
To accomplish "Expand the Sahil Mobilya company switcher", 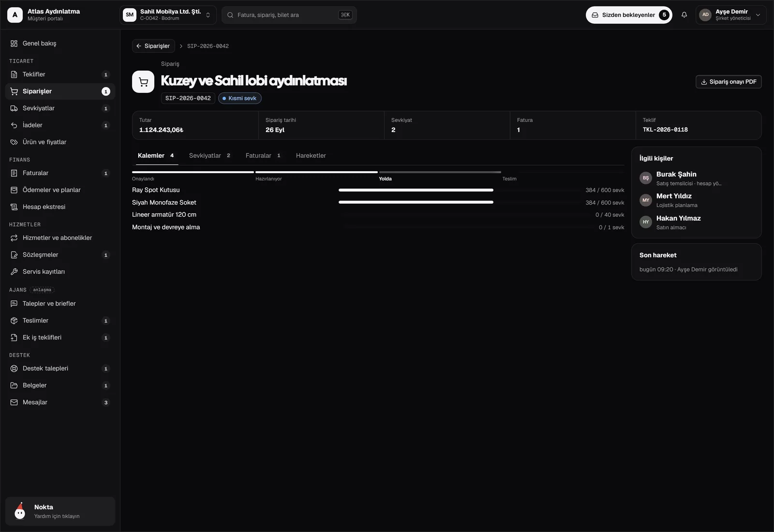I will tap(168, 15).
